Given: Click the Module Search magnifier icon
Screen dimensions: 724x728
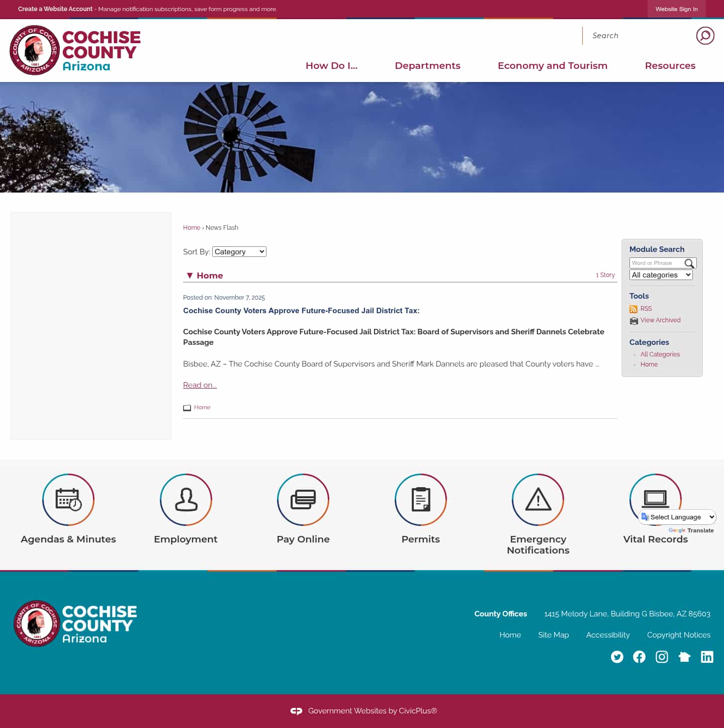Looking at the screenshot, I should pos(689,263).
